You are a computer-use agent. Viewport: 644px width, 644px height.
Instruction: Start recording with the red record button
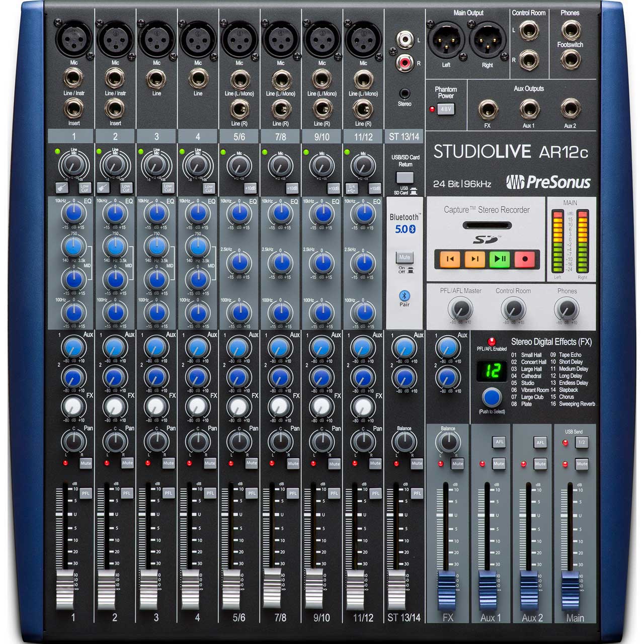pos(525,259)
